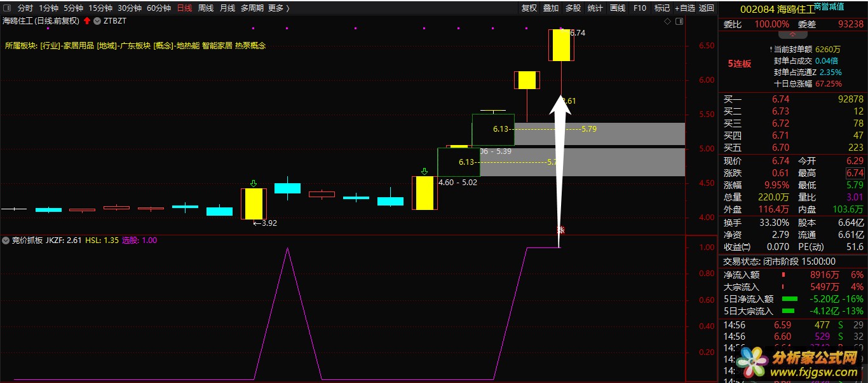Open the ZTBZT indicator dropdown
The width and height of the screenshot is (868, 383).
pyautogui.click(x=97, y=21)
